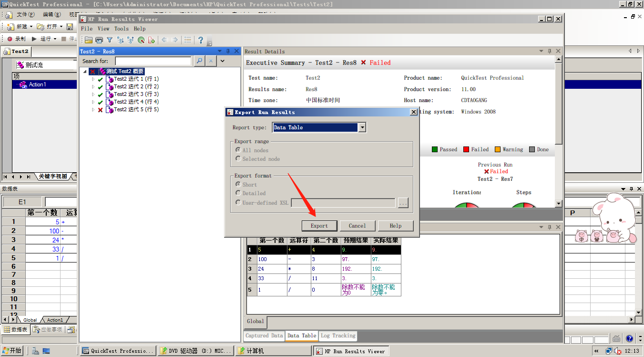Image resolution: width=644 pixels, height=357 pixels.
Task: Click the Search for input field
Action: click(153, 61)
